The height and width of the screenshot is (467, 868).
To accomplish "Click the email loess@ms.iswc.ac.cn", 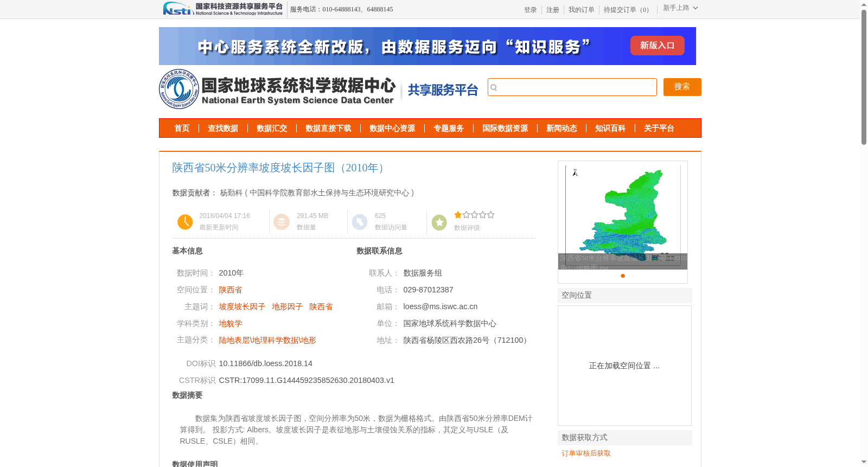I will (x=441, y=306).
